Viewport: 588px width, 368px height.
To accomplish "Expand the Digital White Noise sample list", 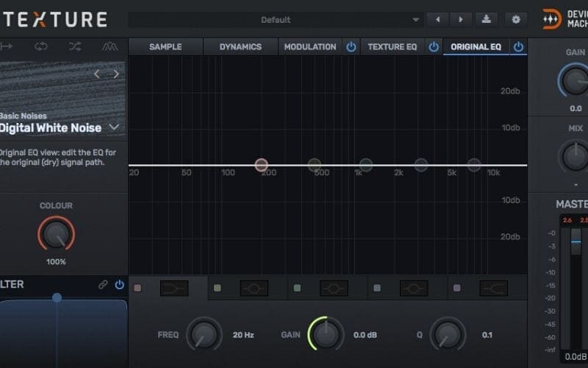I will (114, 127).
